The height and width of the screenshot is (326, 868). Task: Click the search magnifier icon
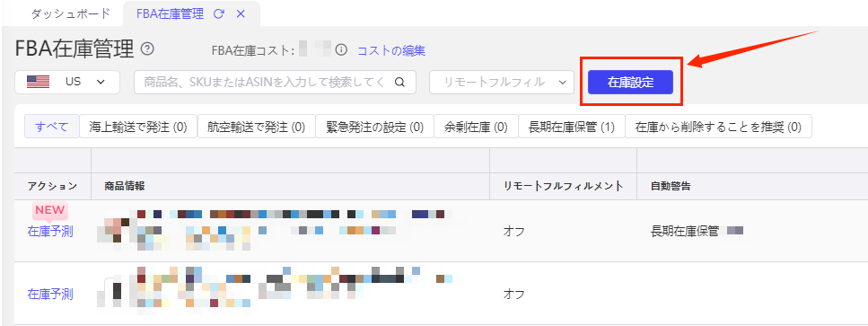tap(399, 82)
